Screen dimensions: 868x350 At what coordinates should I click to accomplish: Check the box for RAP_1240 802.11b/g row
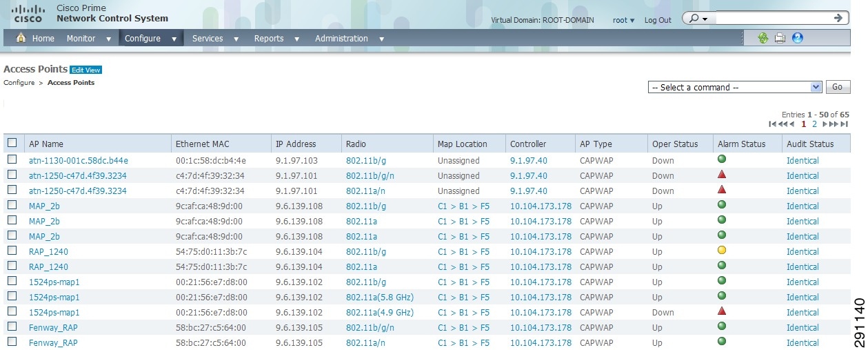(12, 251)
